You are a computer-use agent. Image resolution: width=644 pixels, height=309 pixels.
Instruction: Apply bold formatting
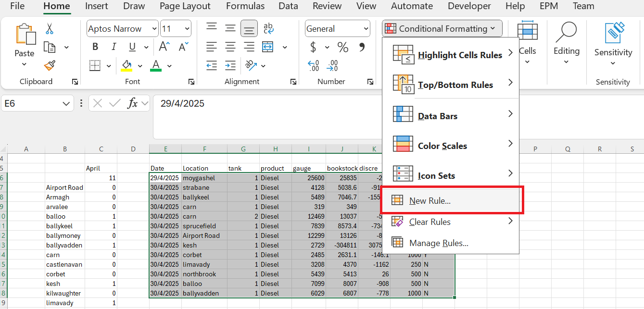coord(95,46)
